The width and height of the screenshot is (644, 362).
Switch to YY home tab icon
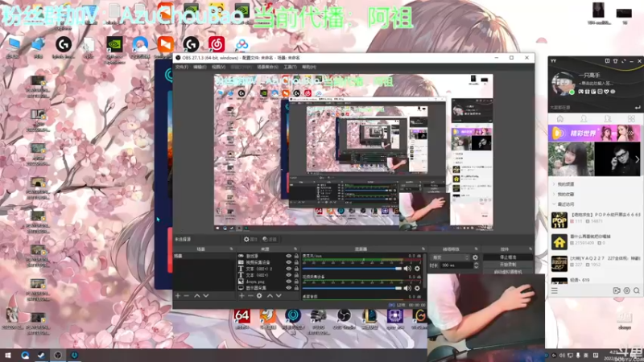[x=559, y=119]
